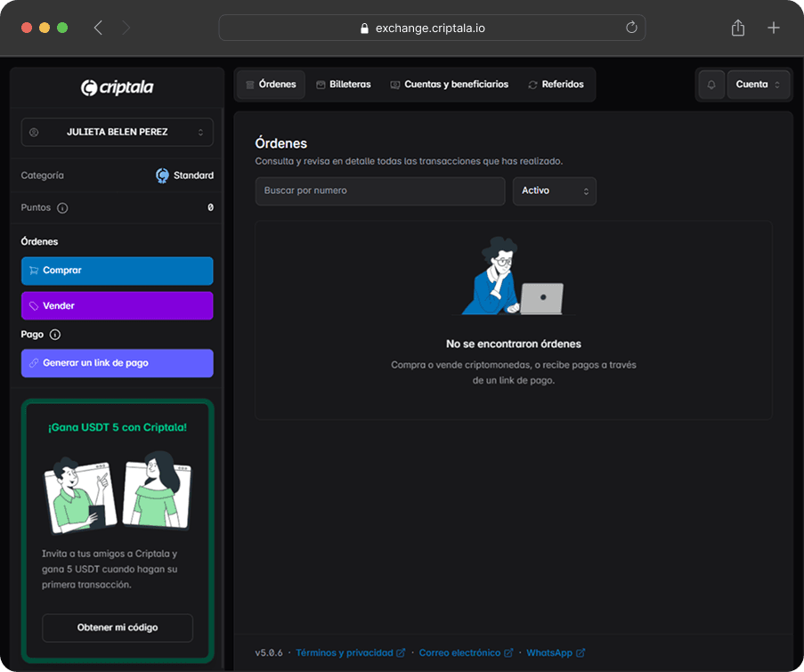
Task: Open the Términos y privacidad link
Action: coord(346,652)
